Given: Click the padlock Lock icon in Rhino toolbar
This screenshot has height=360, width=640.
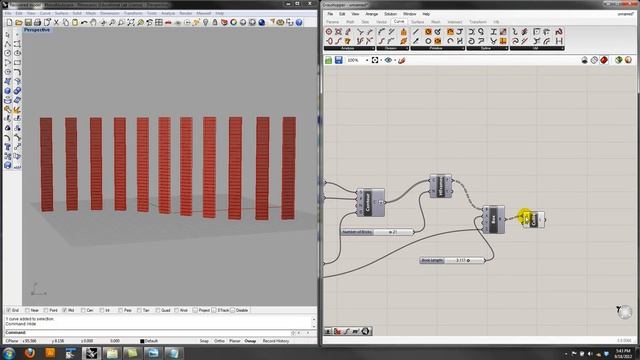Looking at the screenshot, I should tap(215, 22).
